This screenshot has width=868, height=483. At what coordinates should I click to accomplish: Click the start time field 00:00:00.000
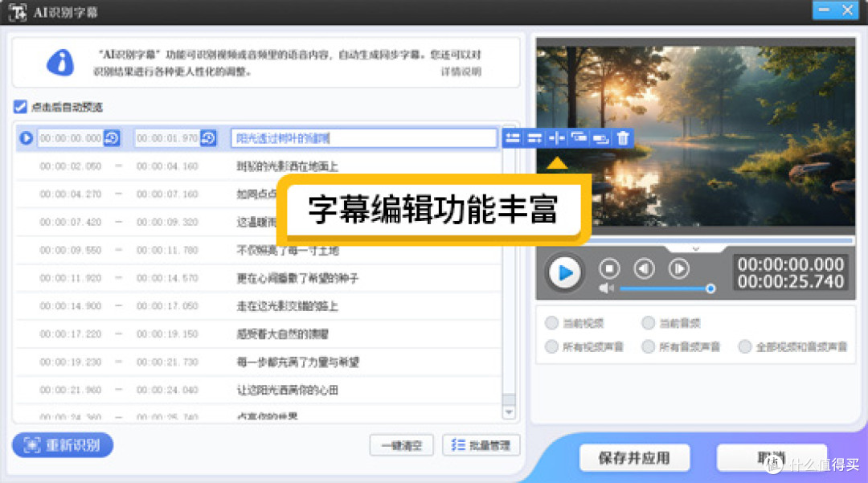(x=70, y=138)
